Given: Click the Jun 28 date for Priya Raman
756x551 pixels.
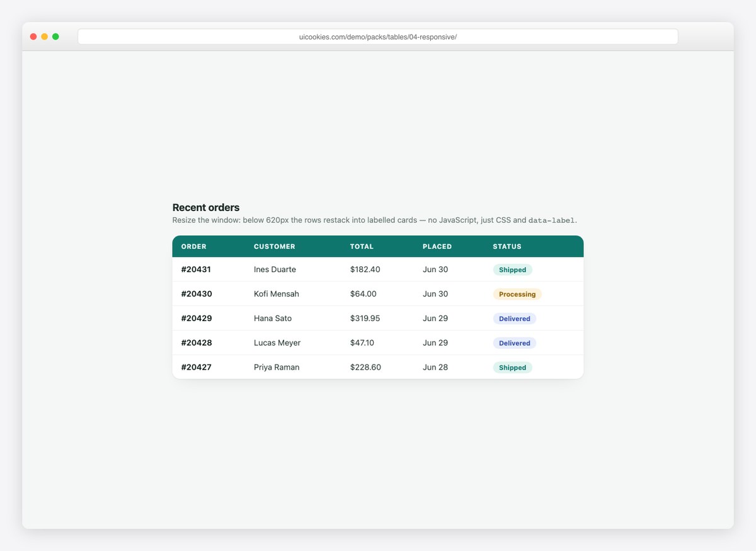Looking at the screenshot, I should coord(435,367).
